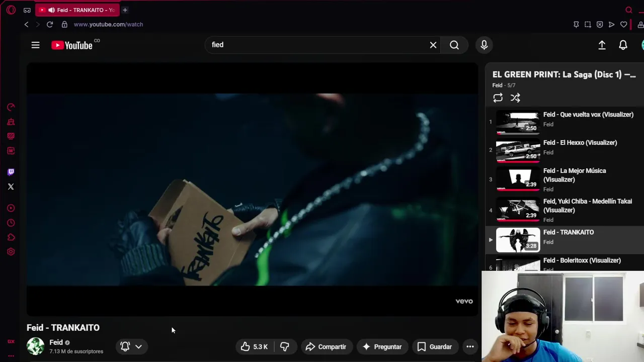Open the send/flow arrow icon
This screenshot has height=362, width=644.
click(611, 24)
